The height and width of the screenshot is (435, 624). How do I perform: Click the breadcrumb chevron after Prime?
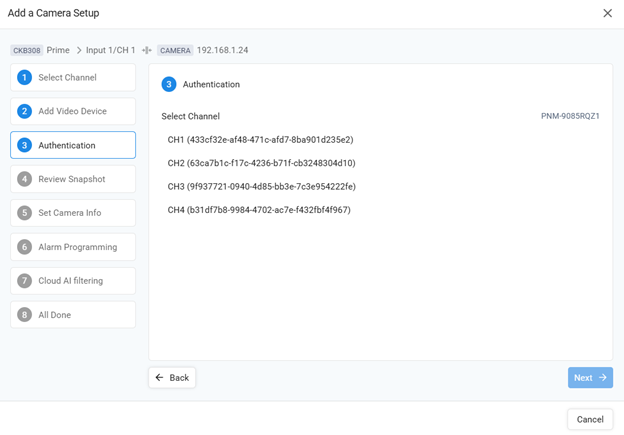(x=79, y=50)
